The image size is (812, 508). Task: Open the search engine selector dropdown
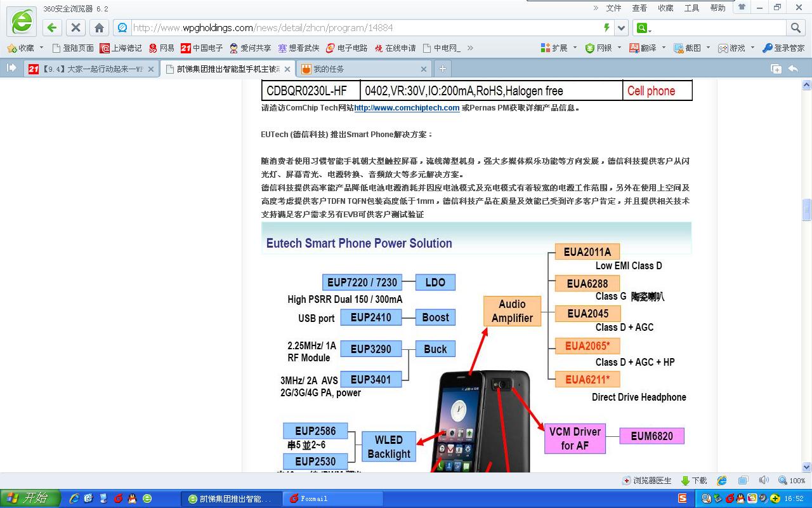[644, 27]
